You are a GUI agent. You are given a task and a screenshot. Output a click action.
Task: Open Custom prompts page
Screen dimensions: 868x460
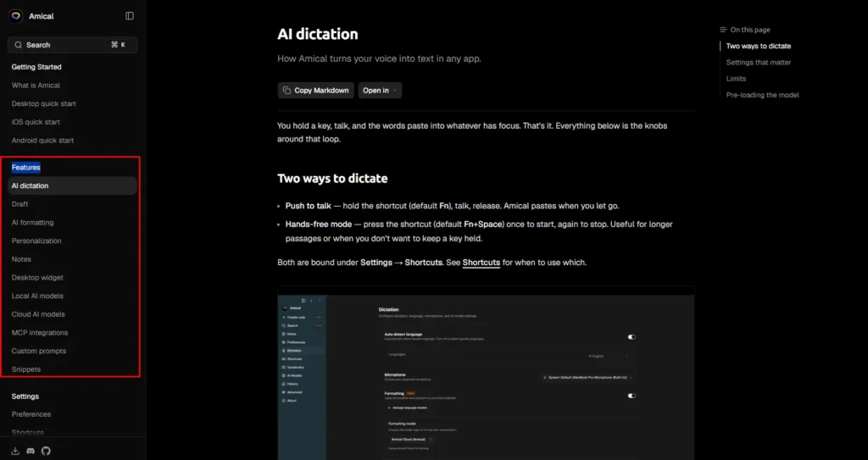(39, 351)
